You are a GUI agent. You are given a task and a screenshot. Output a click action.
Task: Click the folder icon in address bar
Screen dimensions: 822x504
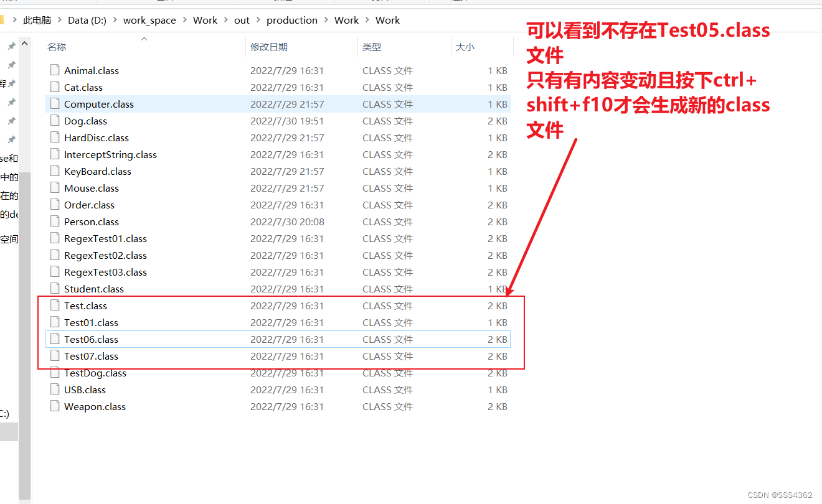[2, 20]
